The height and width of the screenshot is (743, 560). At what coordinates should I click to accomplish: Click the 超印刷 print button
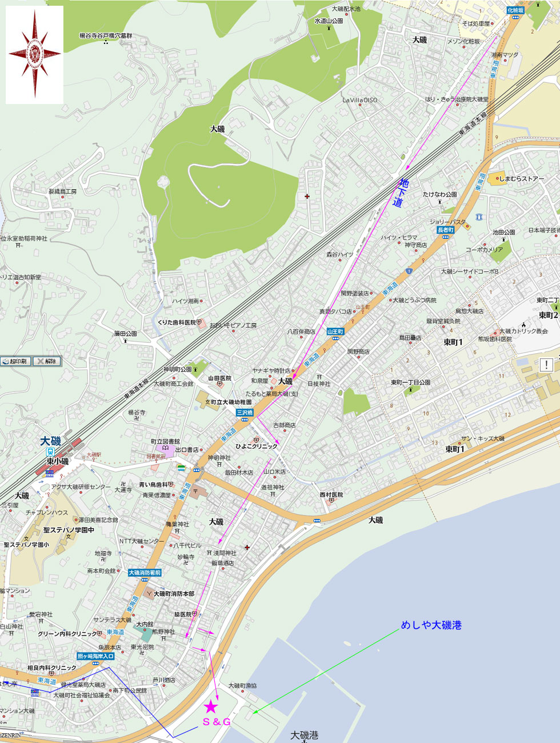click(x=15, y=361)
